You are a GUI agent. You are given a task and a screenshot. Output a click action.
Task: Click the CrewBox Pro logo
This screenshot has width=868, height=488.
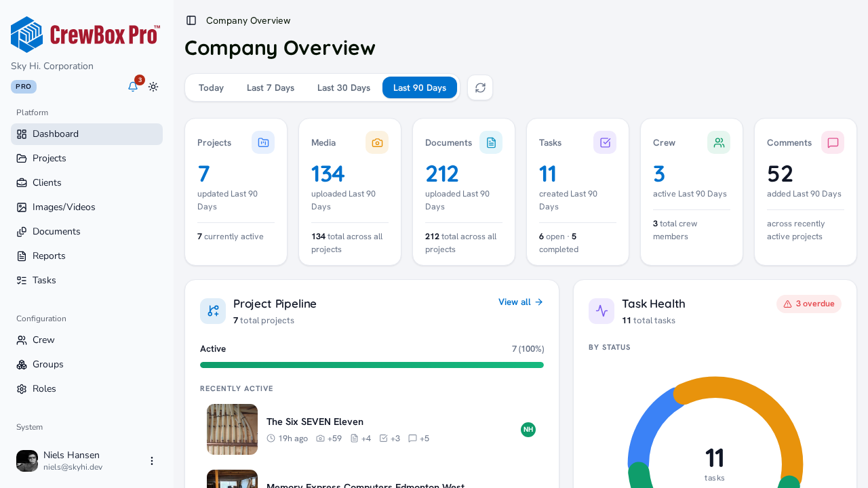click(85, 35)
